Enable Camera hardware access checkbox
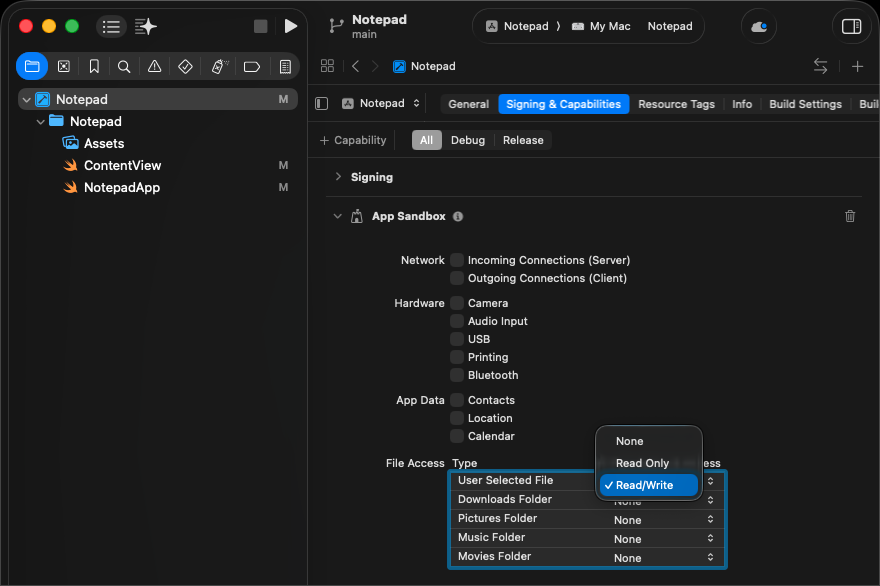This screenshot has width=880, height=586. [x=457, y=303]
